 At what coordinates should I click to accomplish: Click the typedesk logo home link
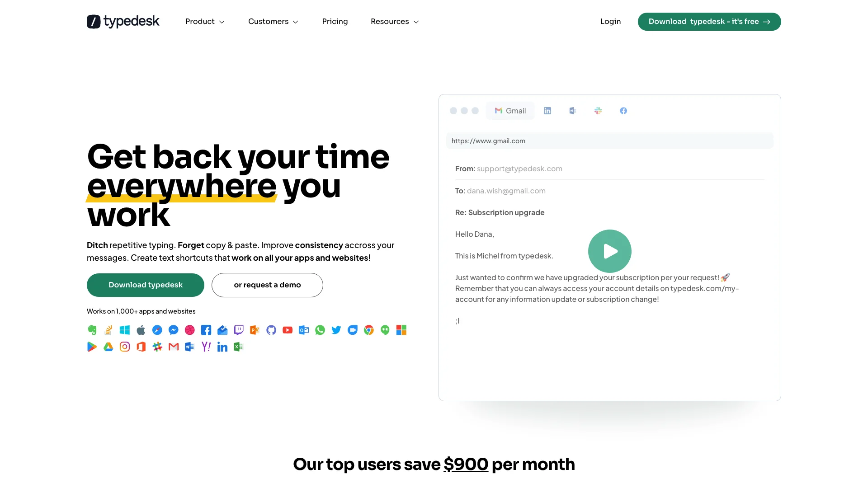click(x=123, y=21)
